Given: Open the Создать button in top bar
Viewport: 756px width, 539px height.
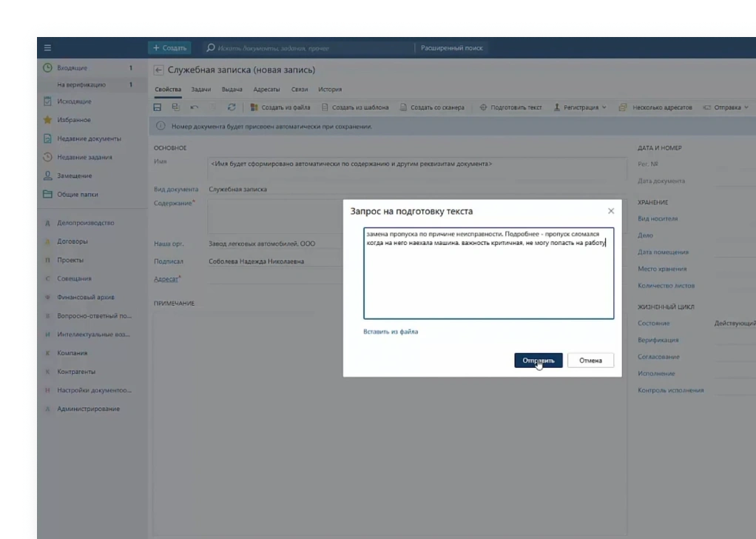Looking at the screenshot, I should (x=169, y=48).
